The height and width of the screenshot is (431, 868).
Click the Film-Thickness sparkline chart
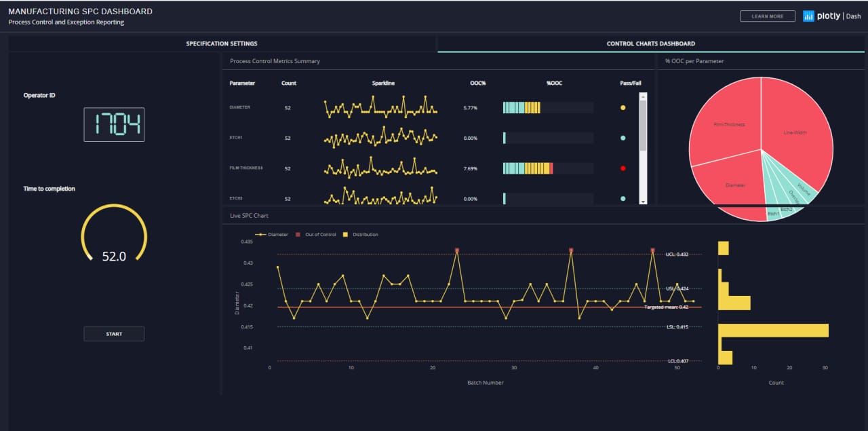(380, 168)
